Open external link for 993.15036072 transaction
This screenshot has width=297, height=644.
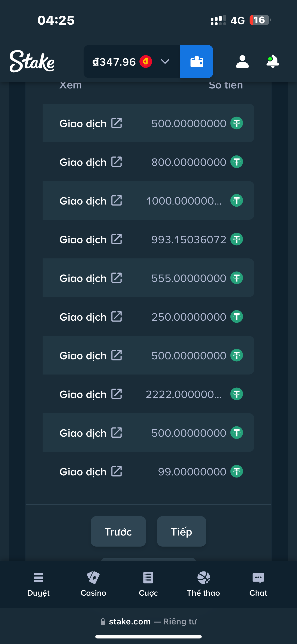tap(116, 239)
